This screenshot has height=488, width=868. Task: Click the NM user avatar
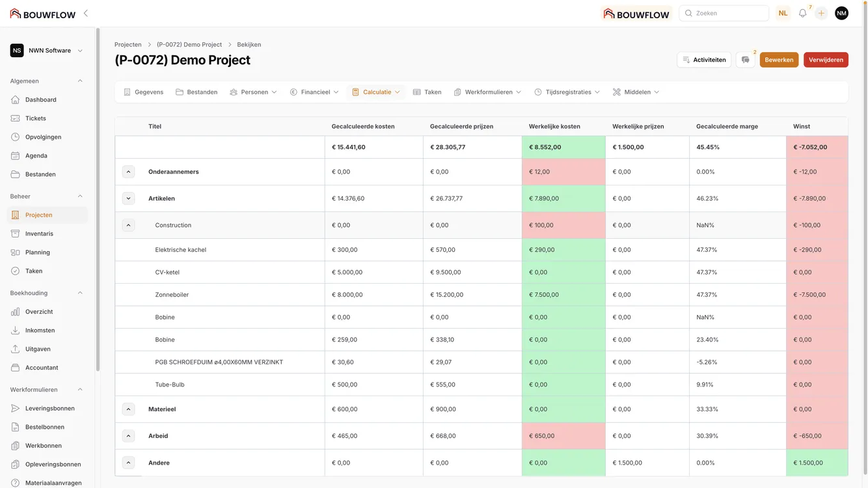point(841,13)
